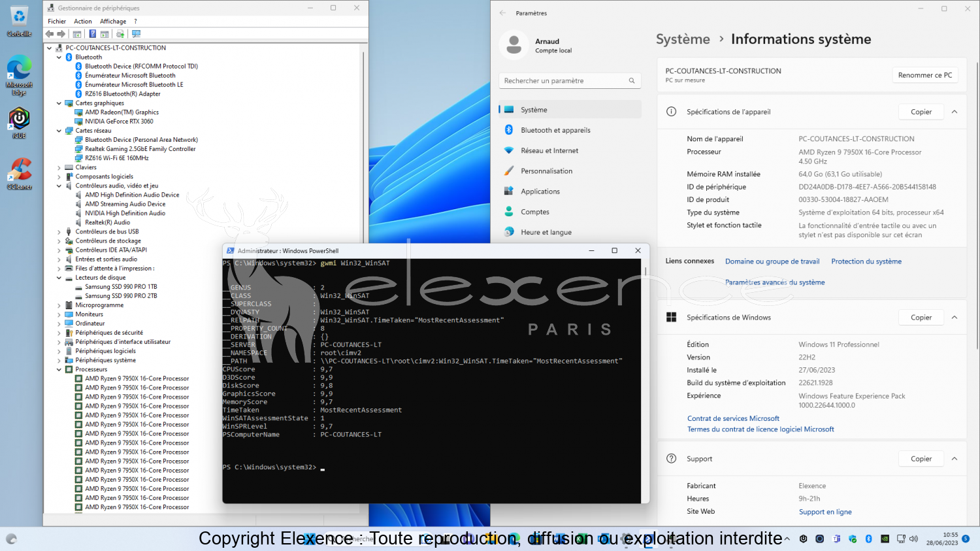Click the Heure et langue globe icon
The height and width of the screenshot is (551, 980).
pyautogui.click(x=509, y=232)
